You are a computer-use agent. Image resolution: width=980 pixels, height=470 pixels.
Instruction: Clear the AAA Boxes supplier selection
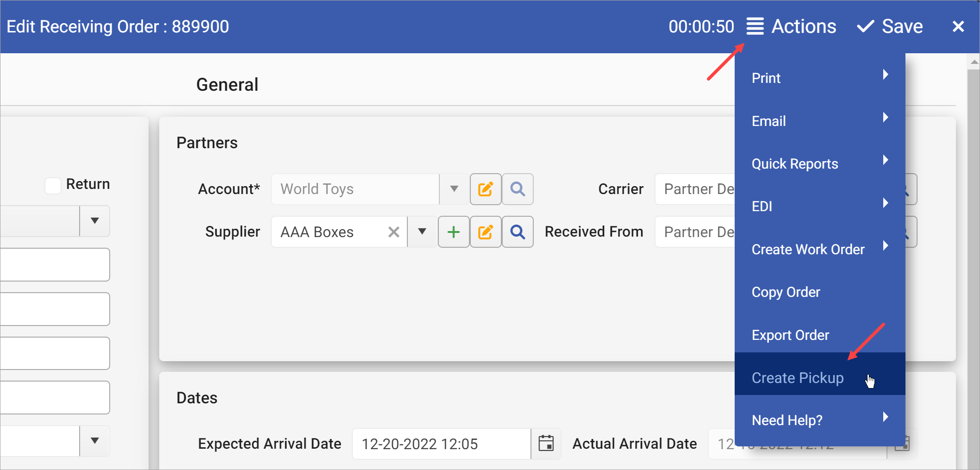pos(393,232)
